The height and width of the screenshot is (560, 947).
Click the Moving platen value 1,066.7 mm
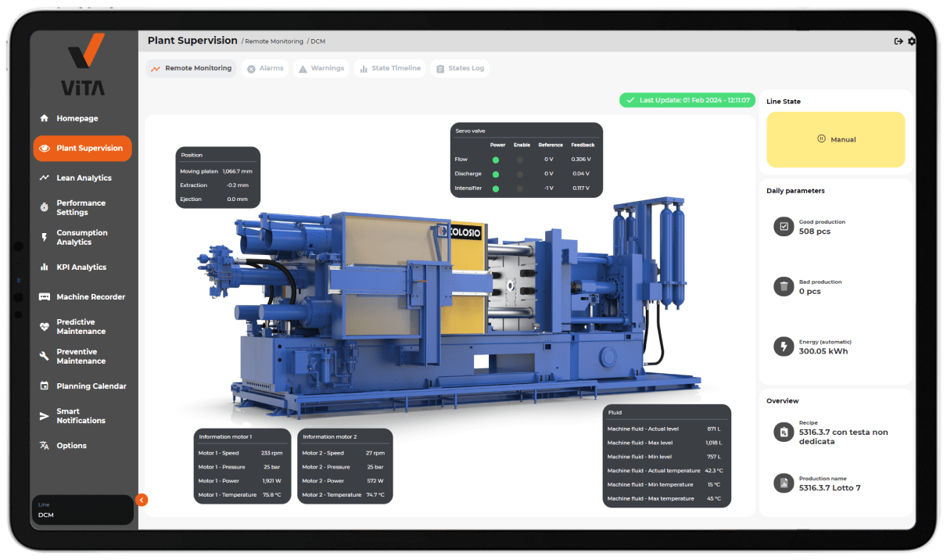click(x=237, y=171)
